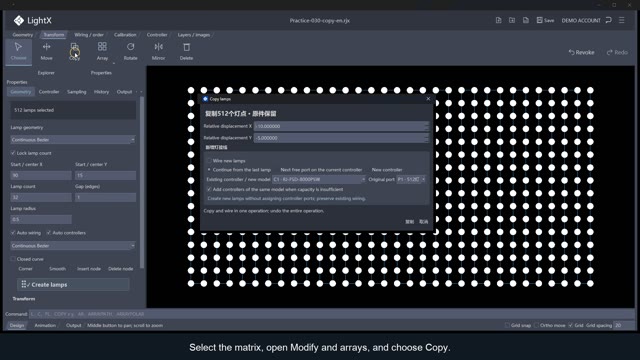Click the Corner node button

coord(25,269)
